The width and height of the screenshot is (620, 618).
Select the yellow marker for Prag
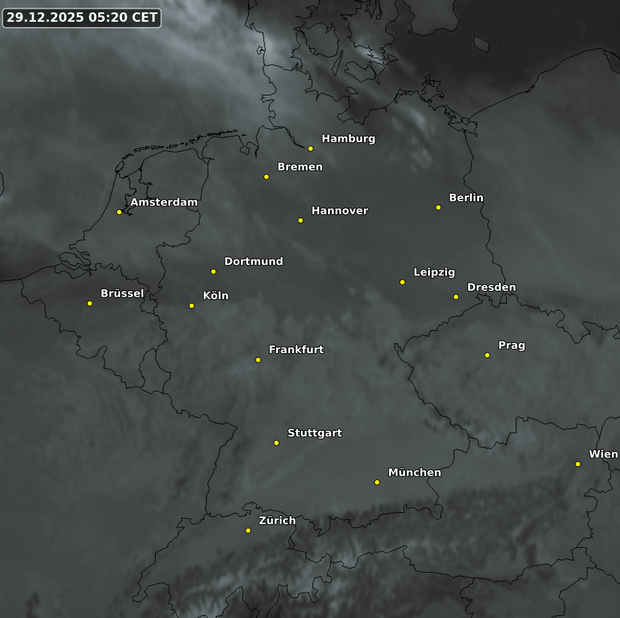pyautogui.click(x=487, y=355)
